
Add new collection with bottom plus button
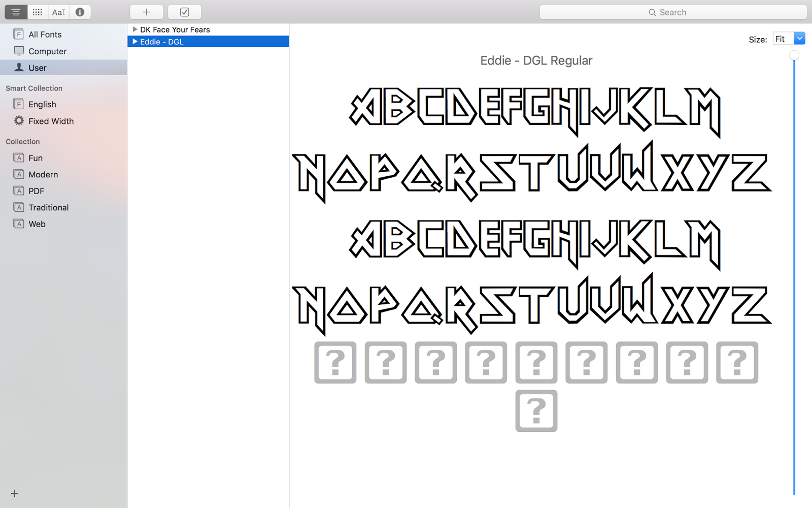pyautogui.click(x=15, y=493)
